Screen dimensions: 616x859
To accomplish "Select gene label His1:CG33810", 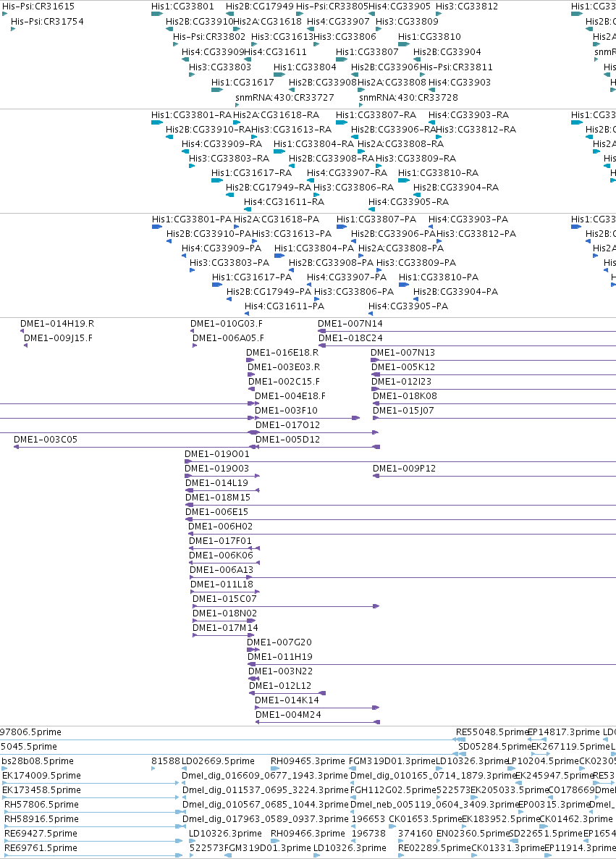I will click(x=429, y=37).
